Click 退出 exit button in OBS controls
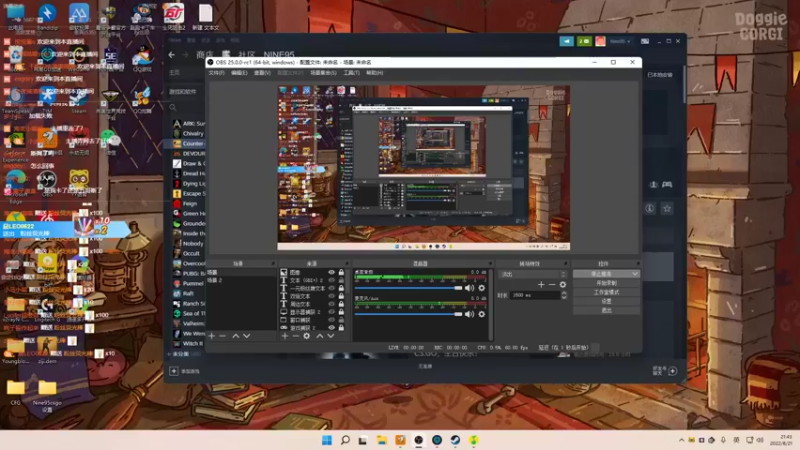The height and width of the screenshot is (450, 800). click(606, 310)
